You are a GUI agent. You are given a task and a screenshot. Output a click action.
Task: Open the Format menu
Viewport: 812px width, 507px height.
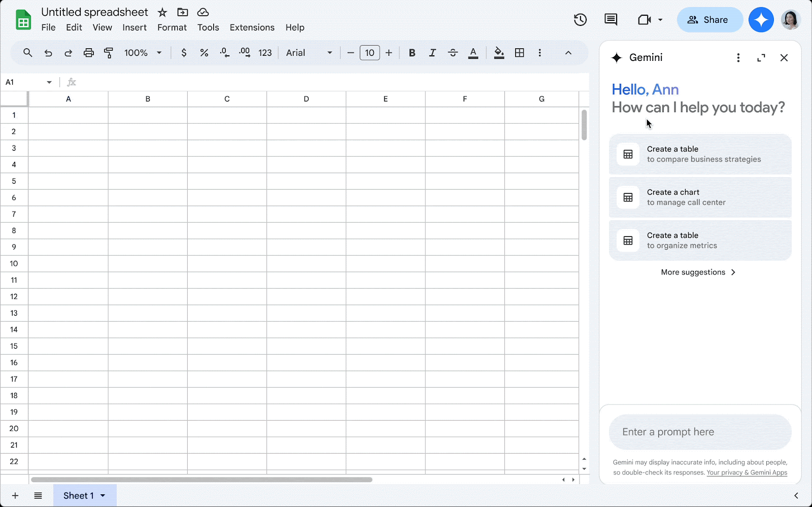[172, 27]
